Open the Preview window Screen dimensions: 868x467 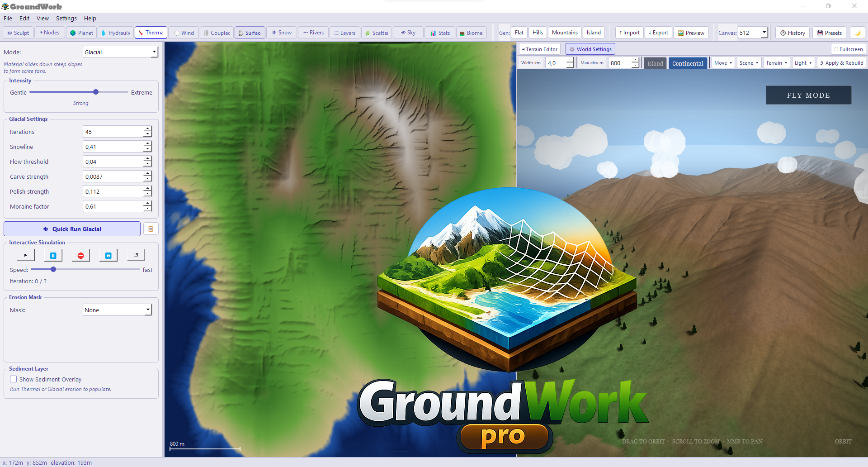coord(691,33)
